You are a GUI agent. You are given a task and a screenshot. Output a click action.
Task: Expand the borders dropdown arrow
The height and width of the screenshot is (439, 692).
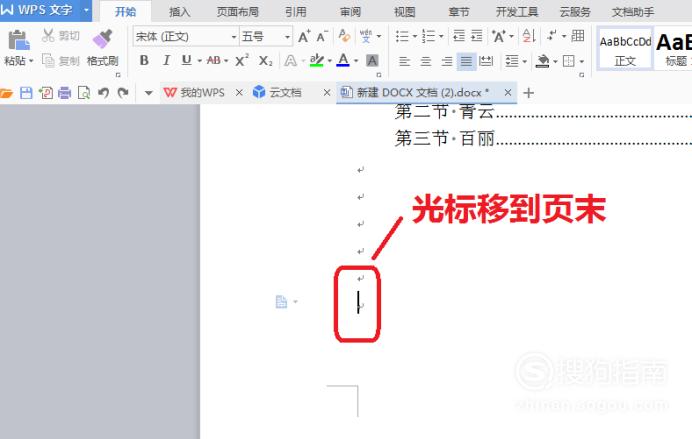[582, 61]
